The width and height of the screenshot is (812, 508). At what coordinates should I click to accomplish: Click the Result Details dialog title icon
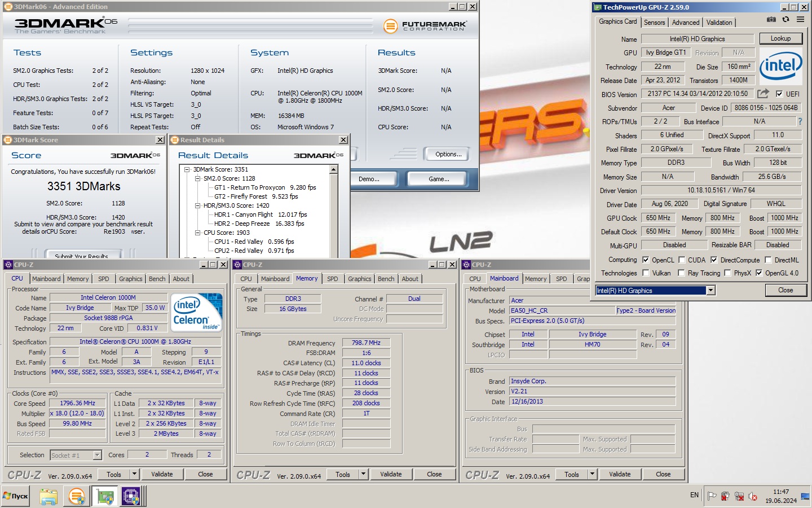click(175, 140)
